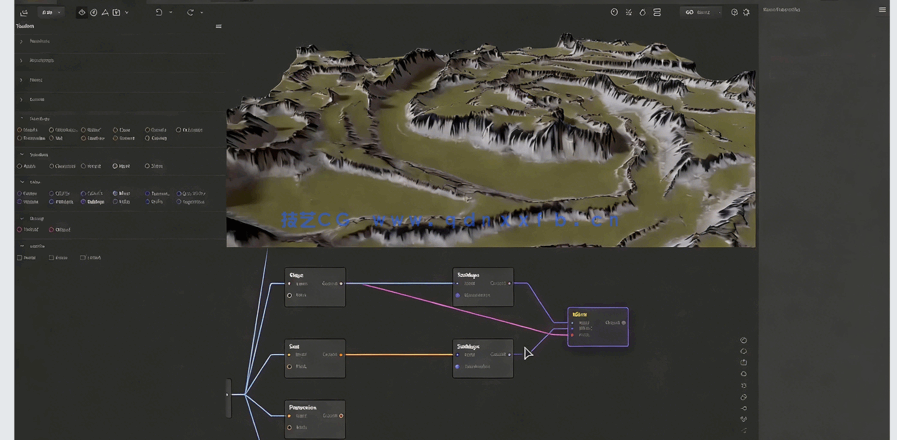Viewport: 897px width, 440px height.
Task: Click the stacked layers icon beside the droplet
Action: (657, 13)
